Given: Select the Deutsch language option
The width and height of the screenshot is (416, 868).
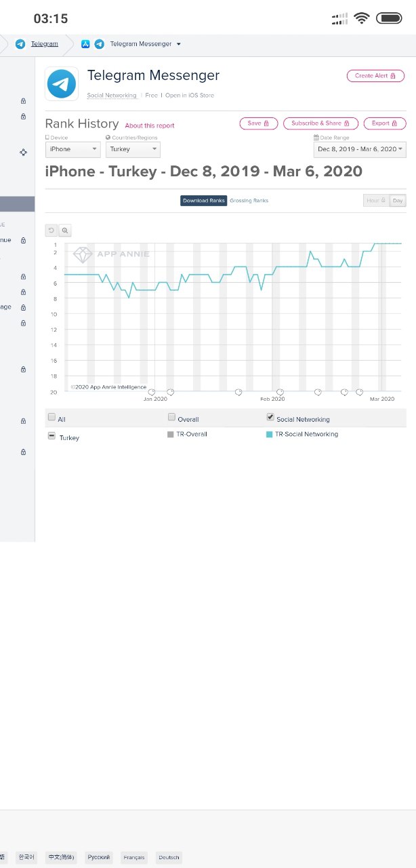Looking at the screenshot, I should click(169, 857).
